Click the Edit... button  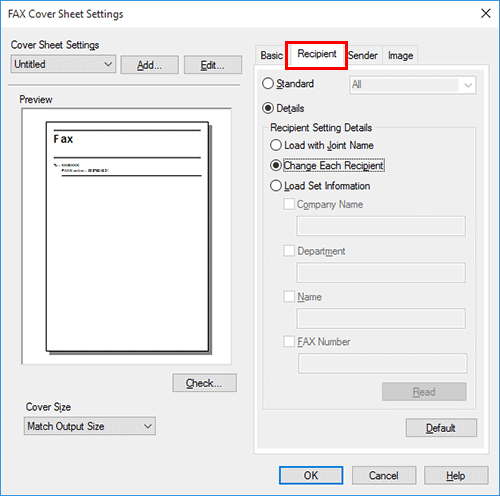(213, 65)
